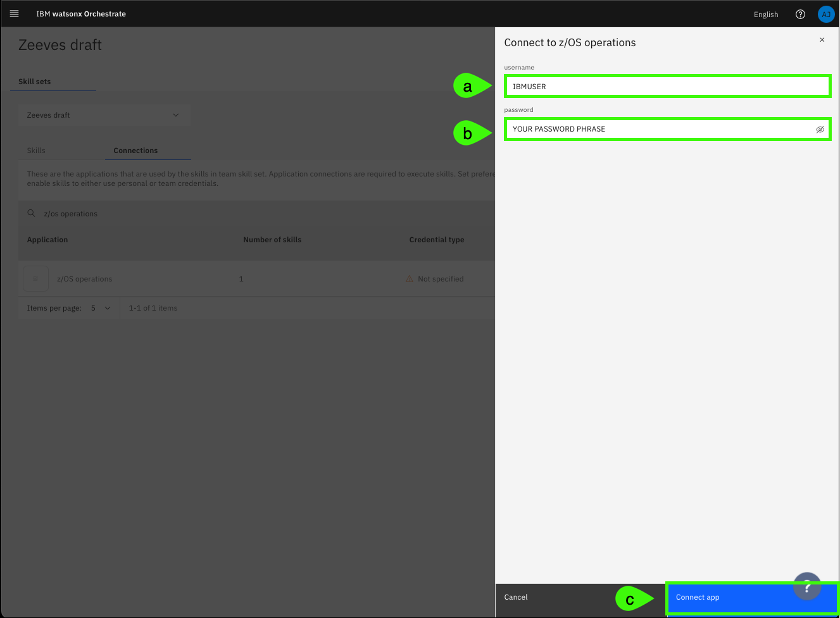
Task: Open the hamburger navigation menu
Action: pos(14,14)
